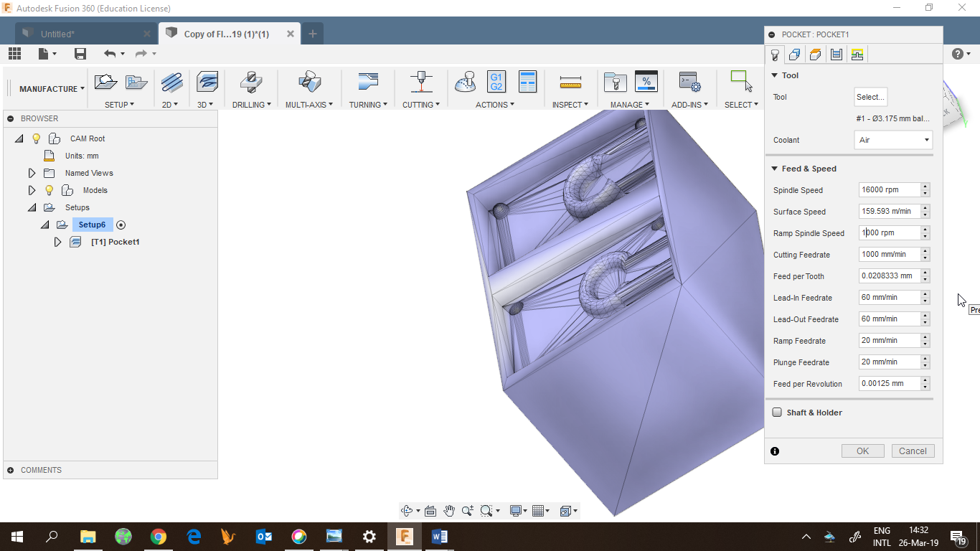Click OK in the Pocket dialog
The height and width of the screenshot is (551, 980).
tap(863, 451)
